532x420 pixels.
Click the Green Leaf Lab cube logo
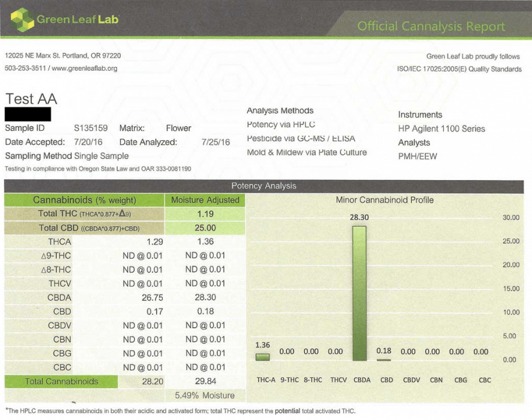coord(22,20)
